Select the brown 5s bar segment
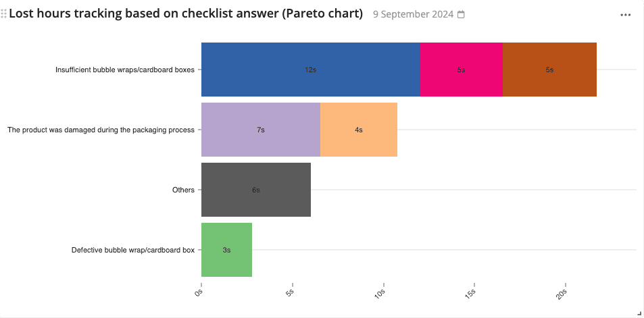 coord(549,70)
